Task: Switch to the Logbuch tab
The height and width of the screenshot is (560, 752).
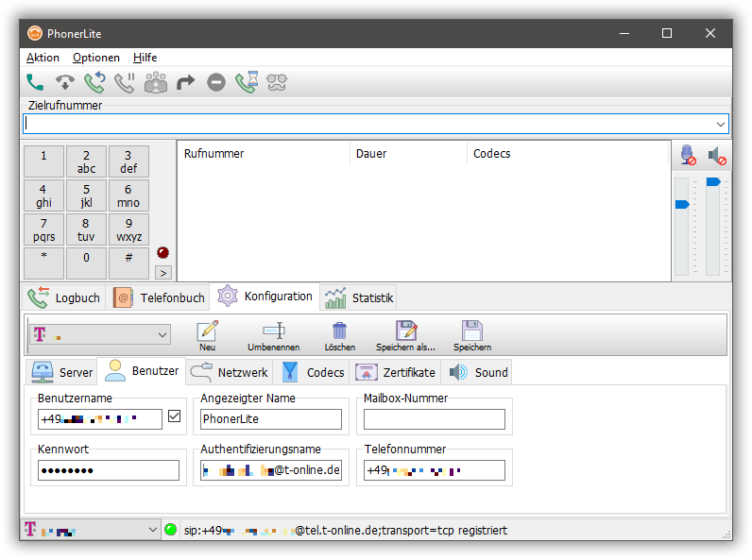Action: (x=64, y=297)
